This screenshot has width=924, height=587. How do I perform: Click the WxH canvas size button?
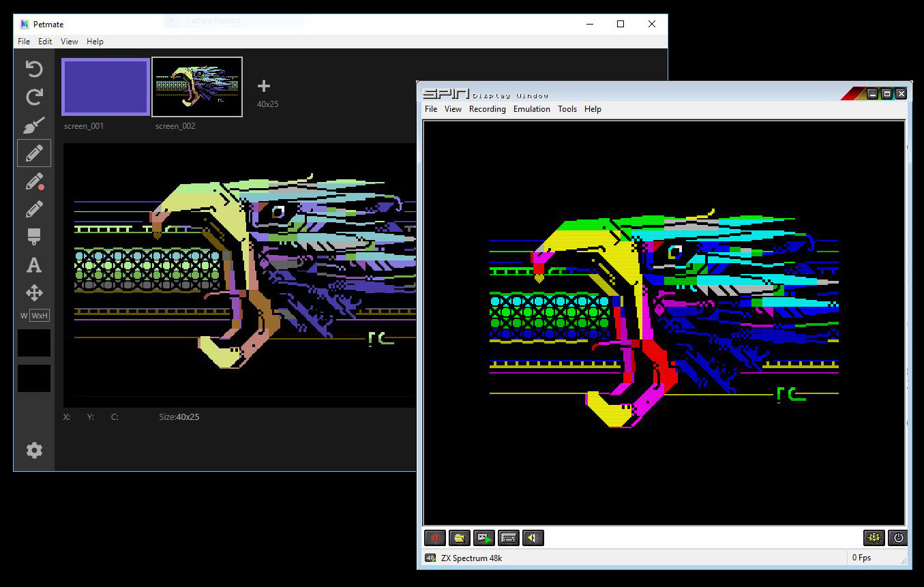[40, 316]
